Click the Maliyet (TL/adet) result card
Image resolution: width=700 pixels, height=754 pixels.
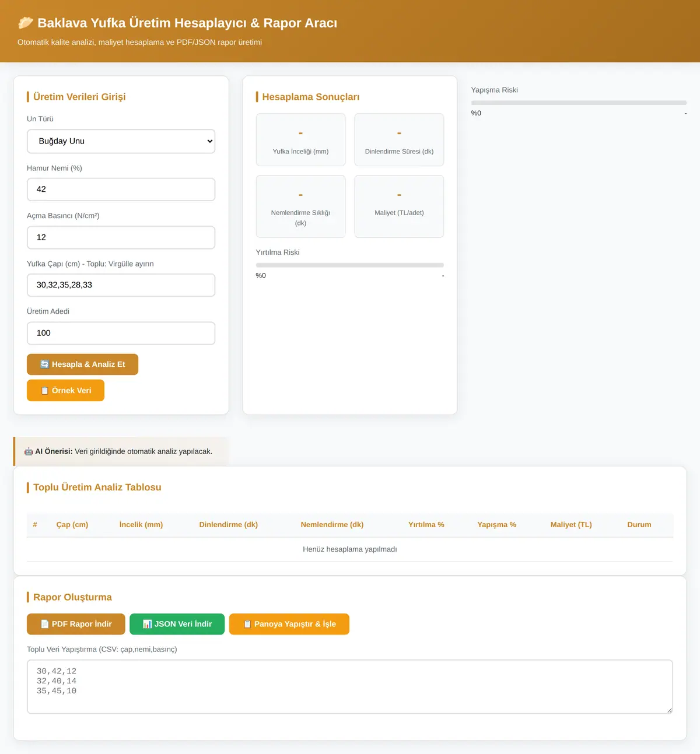pos(399,206)
